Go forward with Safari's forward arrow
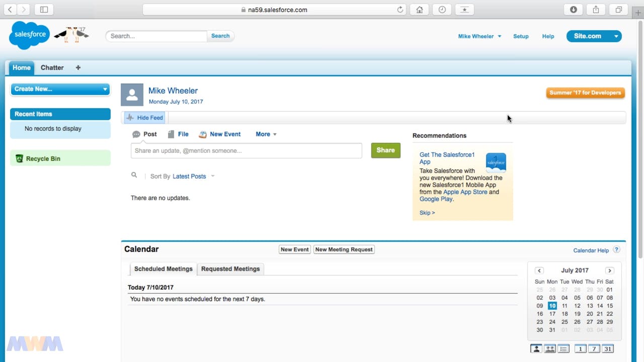Viewport: 644px width, 362px height. [x=23, y=10]
